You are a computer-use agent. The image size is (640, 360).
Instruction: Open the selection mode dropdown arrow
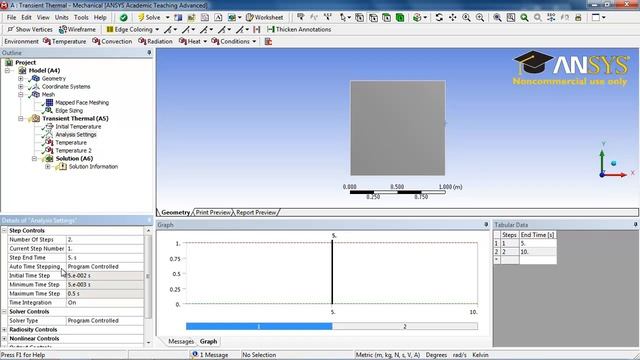pos(348,18)
